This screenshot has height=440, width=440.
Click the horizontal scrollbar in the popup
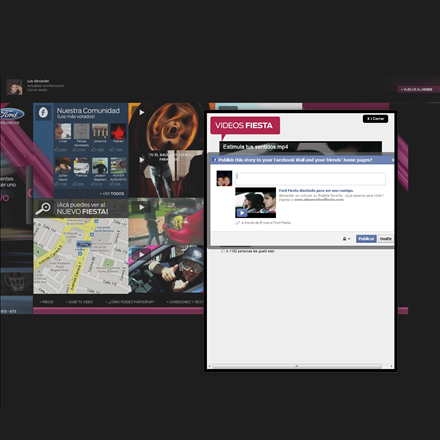297,366
